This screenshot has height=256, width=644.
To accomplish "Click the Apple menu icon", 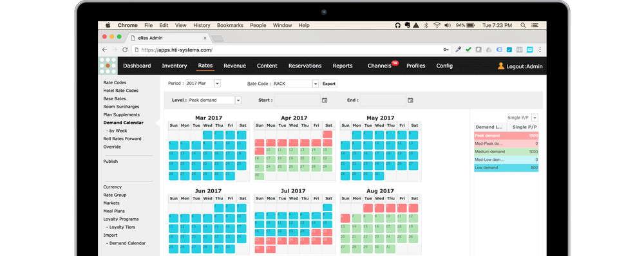I will pos(108,25).
